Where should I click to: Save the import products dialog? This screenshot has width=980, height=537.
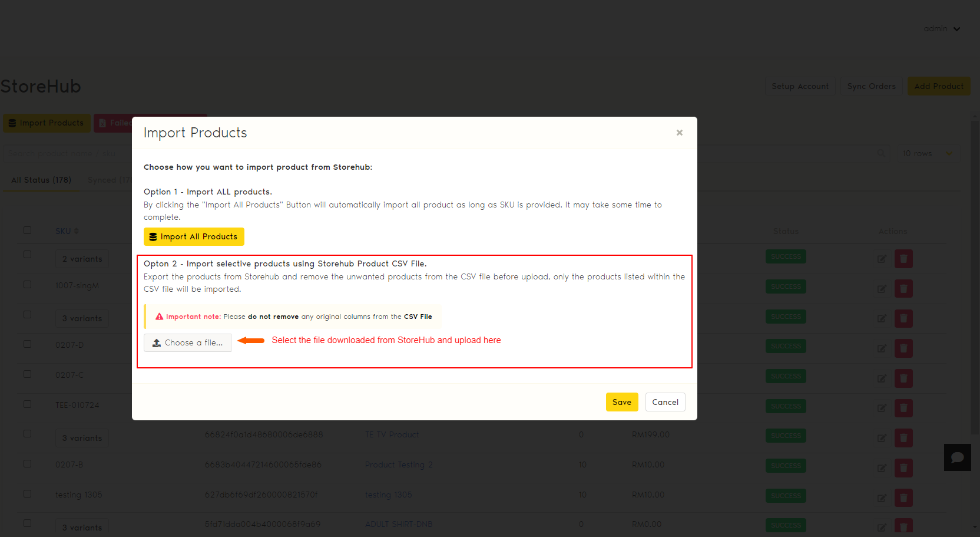[621, 402]
